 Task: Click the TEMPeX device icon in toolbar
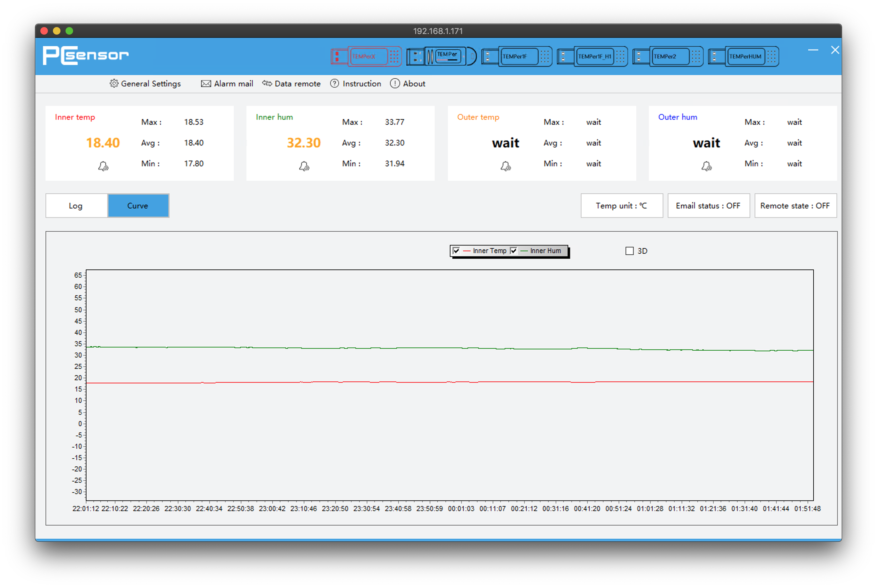[364, 56]
